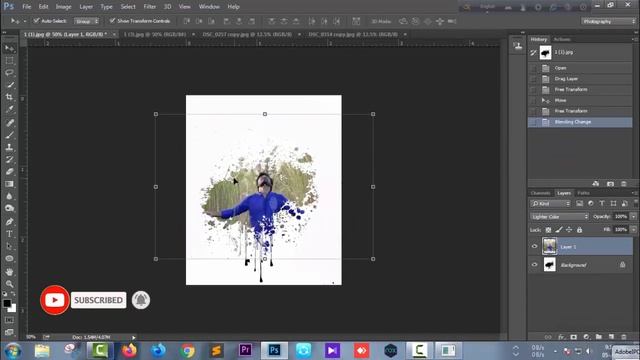This screenshot has width=640, height=360.
Task: Lock transparent pixels in Layers panel
Action: (x=548, y=230)
